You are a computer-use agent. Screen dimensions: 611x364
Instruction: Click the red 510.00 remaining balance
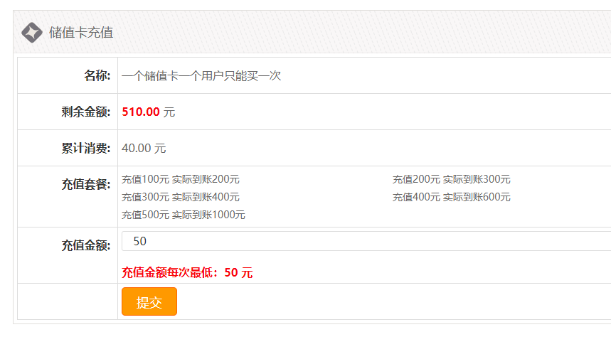[141, 112]
